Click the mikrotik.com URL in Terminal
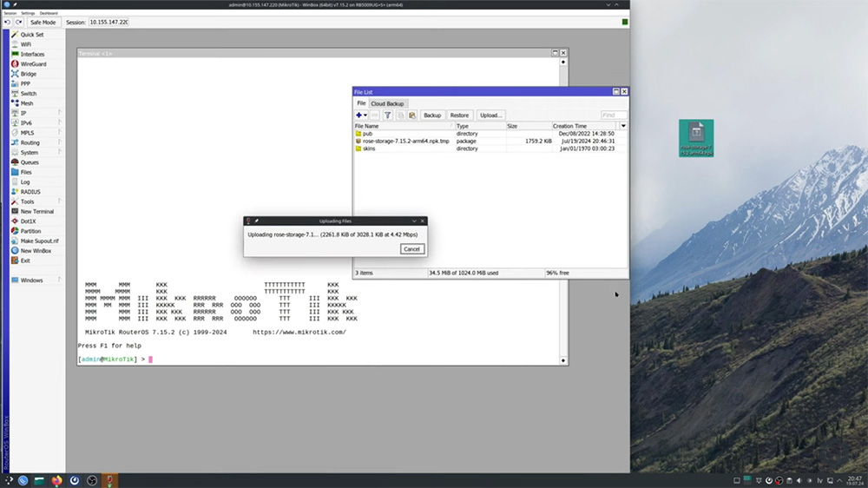The height and width of the screenshot is (488, 868). point(299,333)
